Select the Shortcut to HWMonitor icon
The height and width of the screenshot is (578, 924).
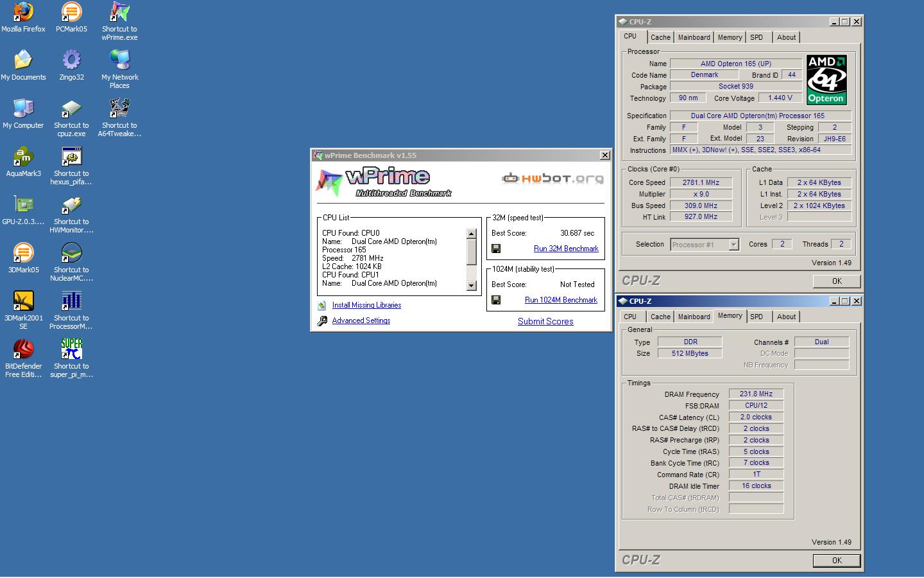(x=71, y=204)
